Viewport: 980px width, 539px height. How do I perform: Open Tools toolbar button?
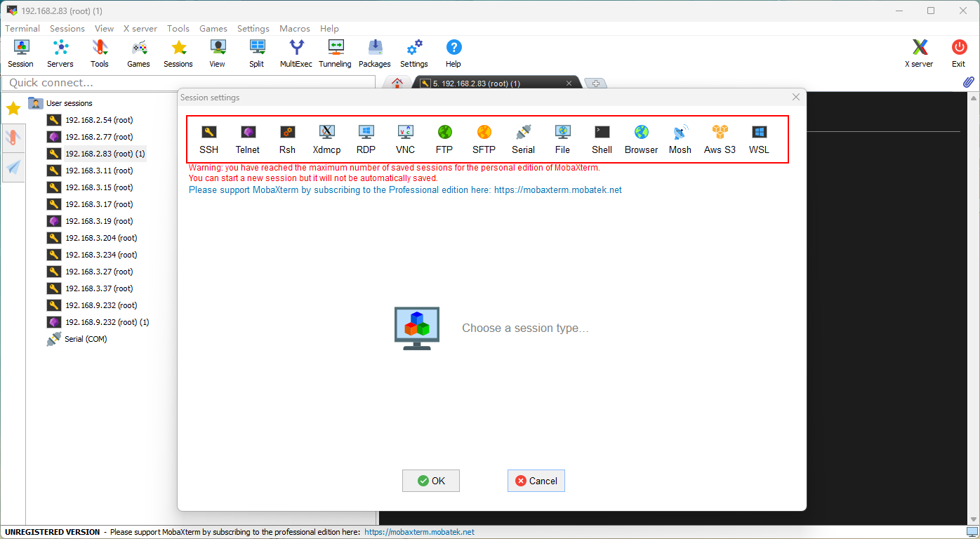pyautogui.click(x=100, y=54)
